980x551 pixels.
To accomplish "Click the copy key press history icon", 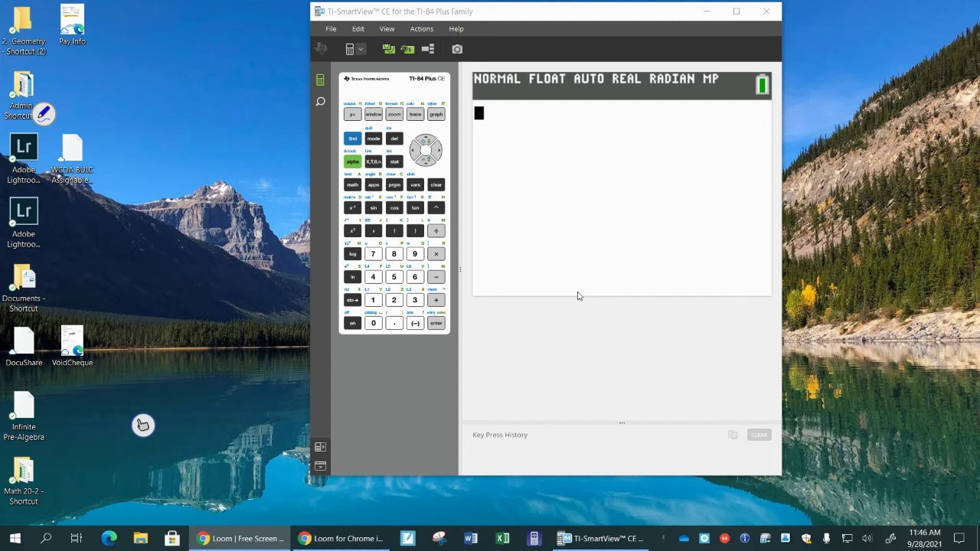I will [x=733, y=435].
